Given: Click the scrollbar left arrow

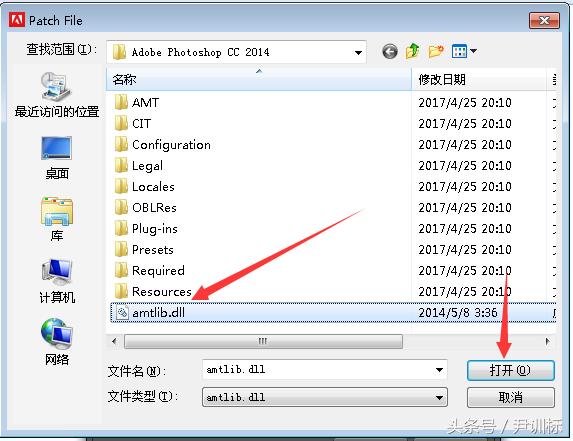Looking at the screenshot, I should (x=115, y=341).
